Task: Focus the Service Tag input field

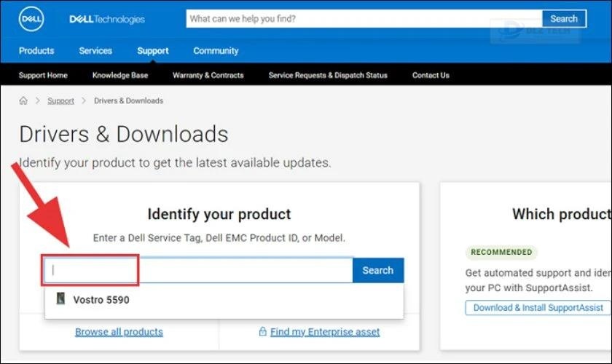Action: 198,270
